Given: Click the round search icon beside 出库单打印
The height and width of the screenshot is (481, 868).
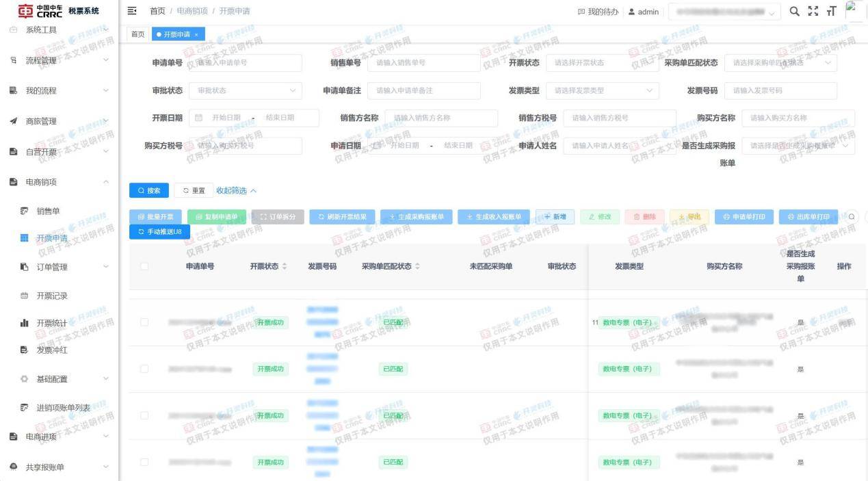Looking at the screenshot, I should pos(852,217).
